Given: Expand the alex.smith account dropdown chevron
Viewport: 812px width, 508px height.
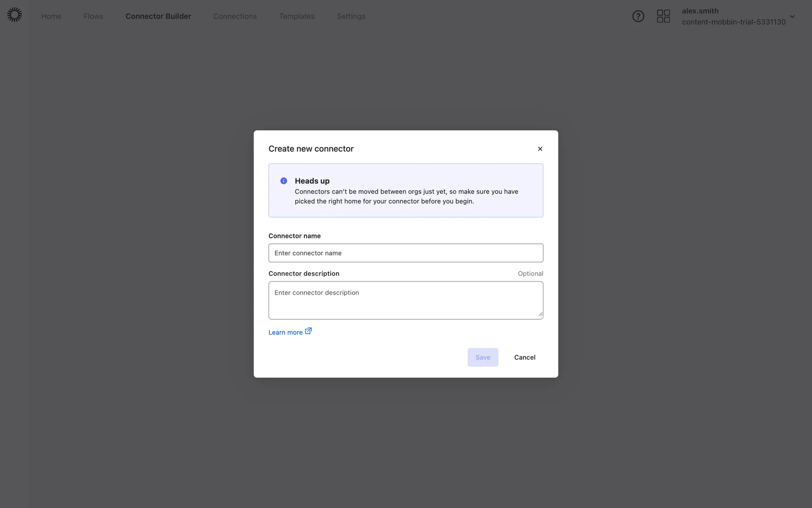Looking at the screenshot, I should pos(792,17).
